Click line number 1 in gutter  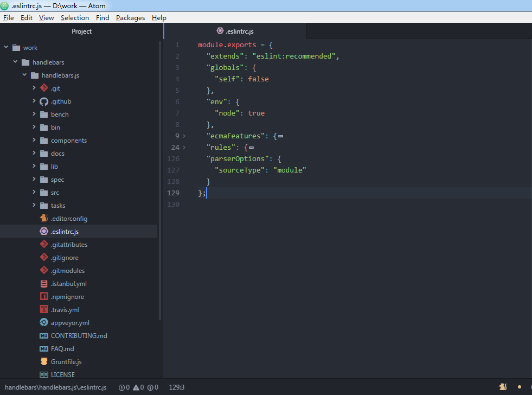pos(177,45)
